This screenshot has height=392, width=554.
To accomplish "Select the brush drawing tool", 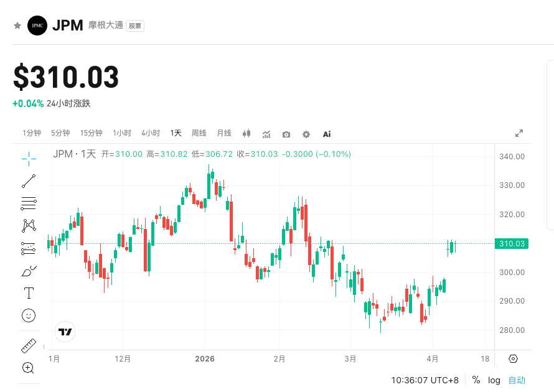I will [x=27, y=270].
